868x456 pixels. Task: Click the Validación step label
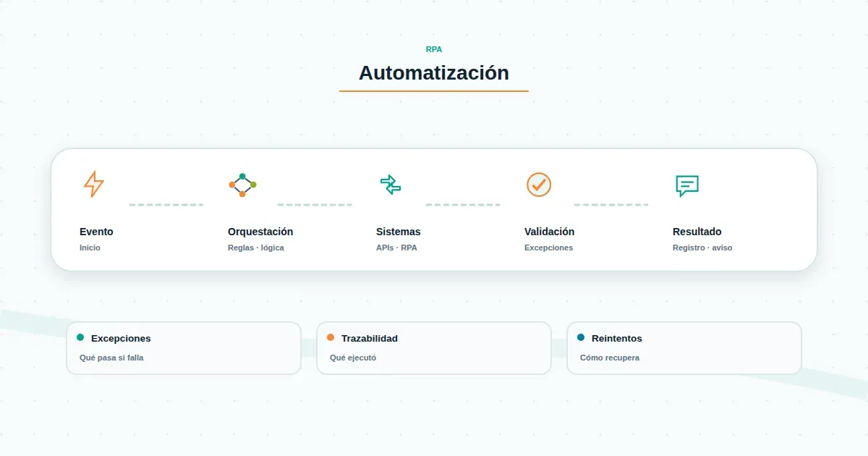[550, 232]
